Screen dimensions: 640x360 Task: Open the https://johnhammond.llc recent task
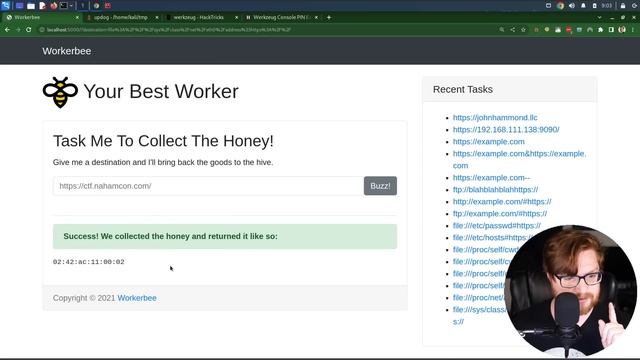[x=495, y=118]
